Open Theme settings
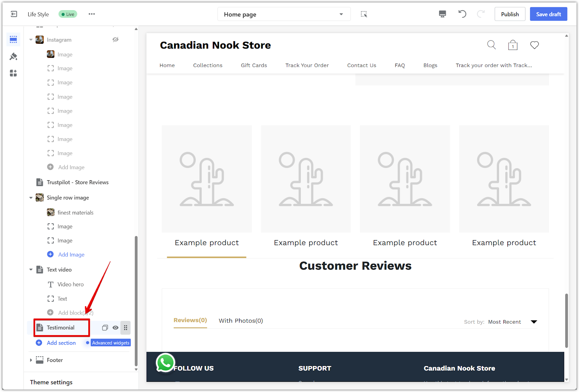 coord(51,382)
